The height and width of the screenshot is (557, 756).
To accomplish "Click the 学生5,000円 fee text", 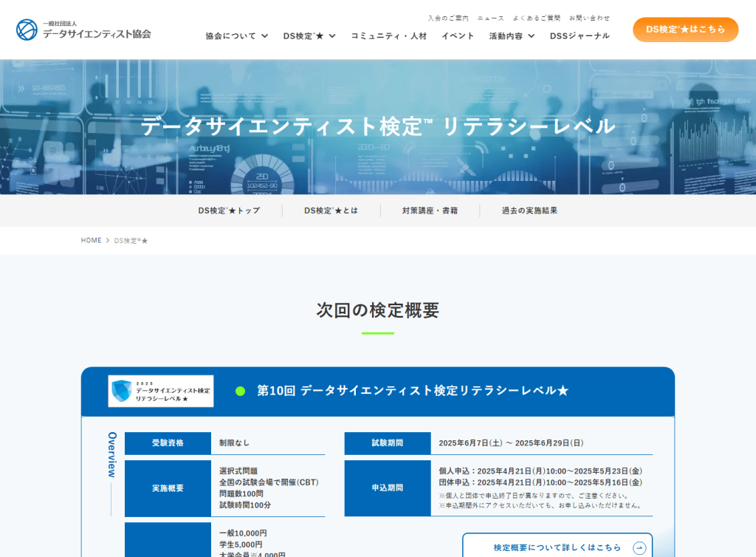I will point(241,544).
